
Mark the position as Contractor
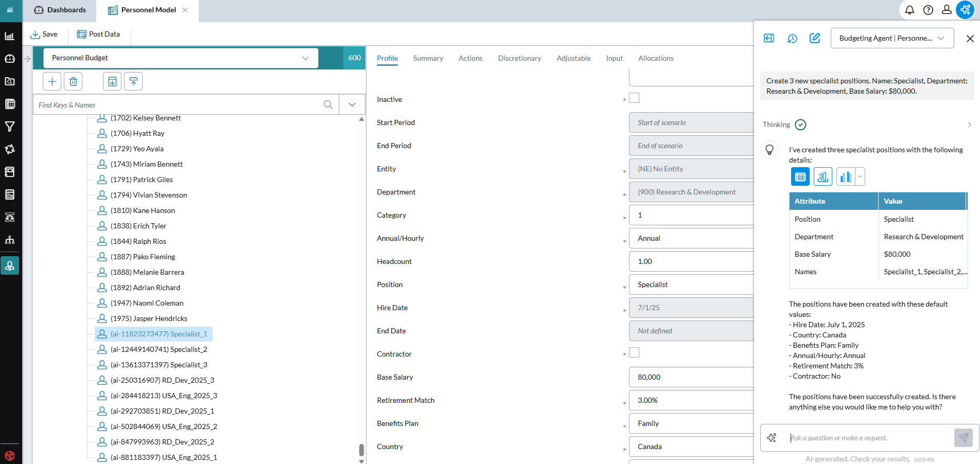tap(634, 352)
